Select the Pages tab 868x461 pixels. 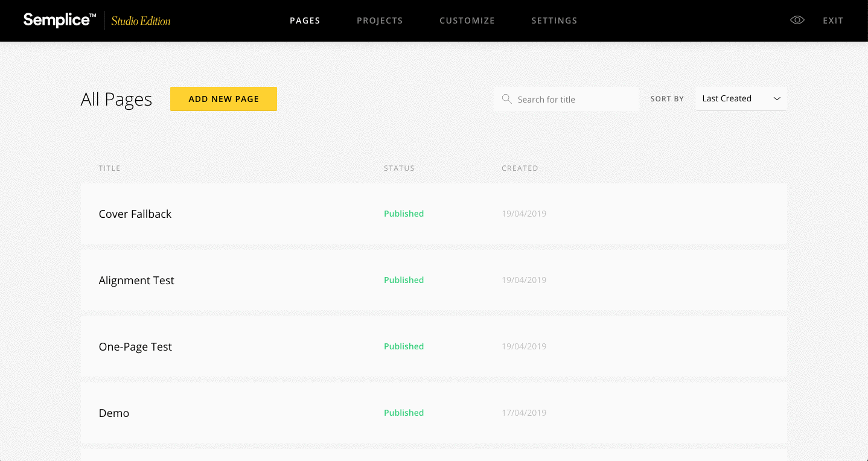coord(305,20)
